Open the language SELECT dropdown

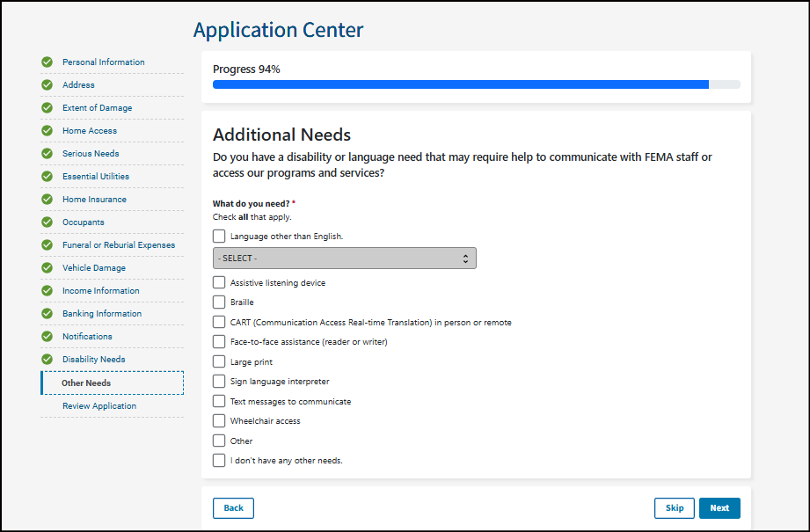click(344, 259)
